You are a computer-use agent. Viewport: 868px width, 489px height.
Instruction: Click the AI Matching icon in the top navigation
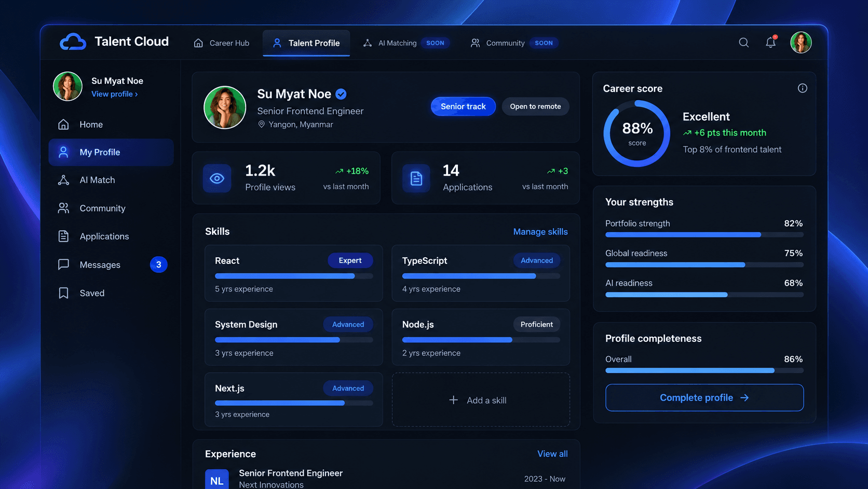[x=368, y=43]
